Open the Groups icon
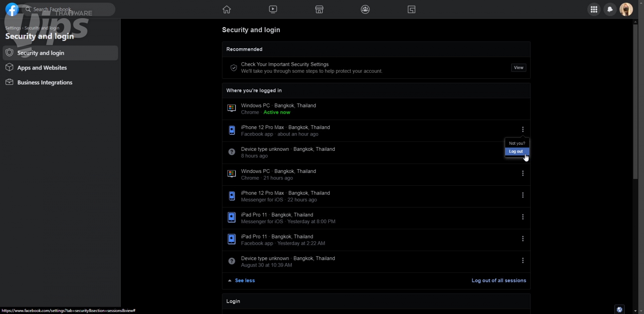644x314 pixels. [365, 9]
